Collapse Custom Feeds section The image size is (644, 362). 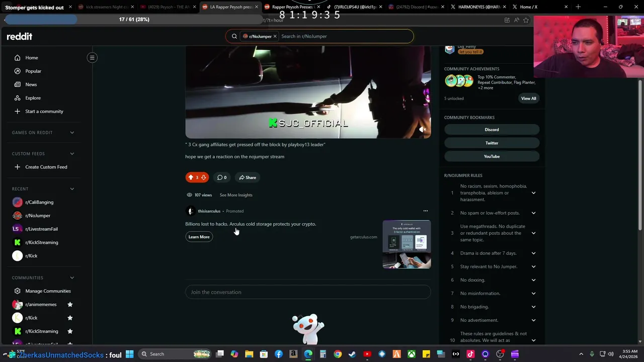(x=72, y=154)
